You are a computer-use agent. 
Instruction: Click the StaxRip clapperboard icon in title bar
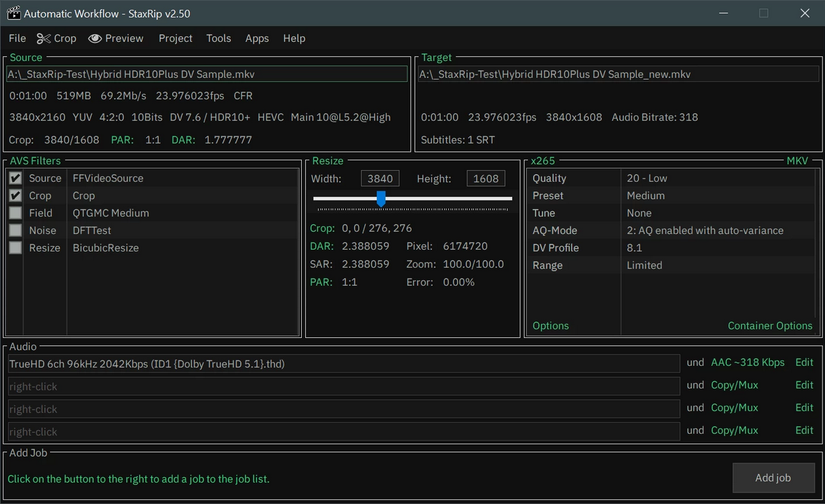[x=13, y=13]
